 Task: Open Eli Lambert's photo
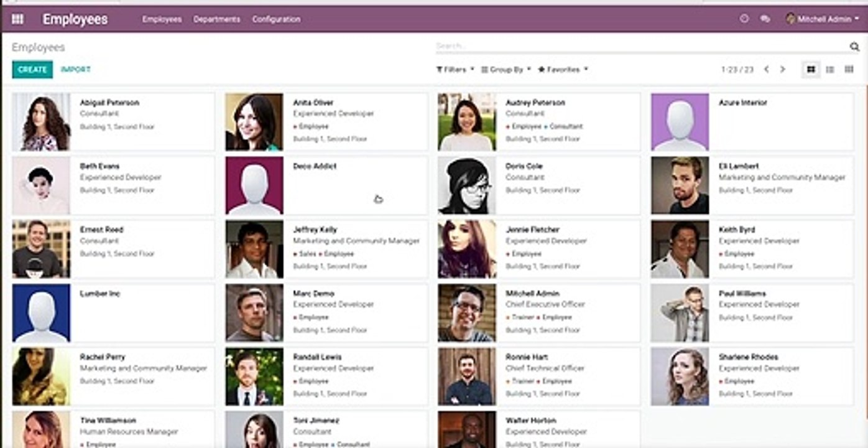tap(680, 185)
